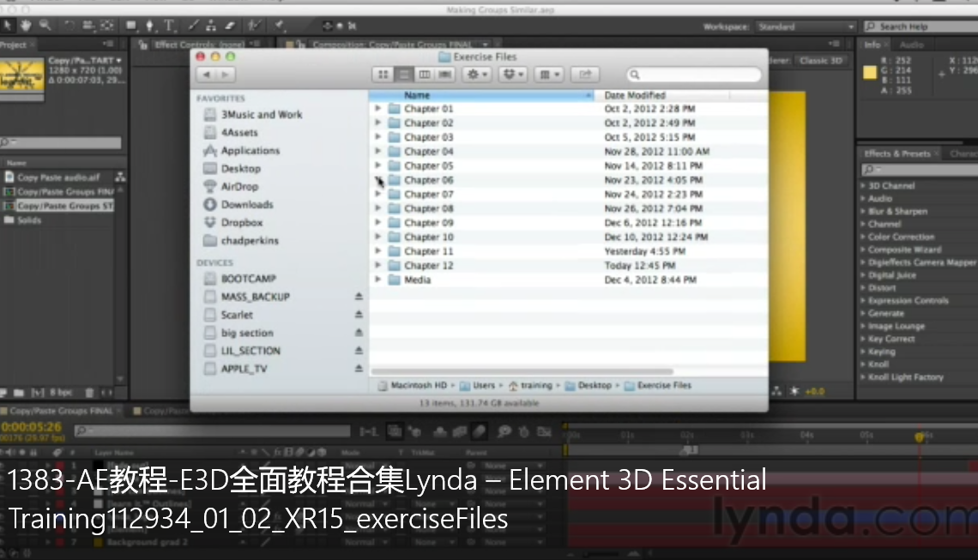Image resolution: width=978 pixels, height=560 pixels.
Task: Expand the Chapter 01 folder
Action: [377, 109]
